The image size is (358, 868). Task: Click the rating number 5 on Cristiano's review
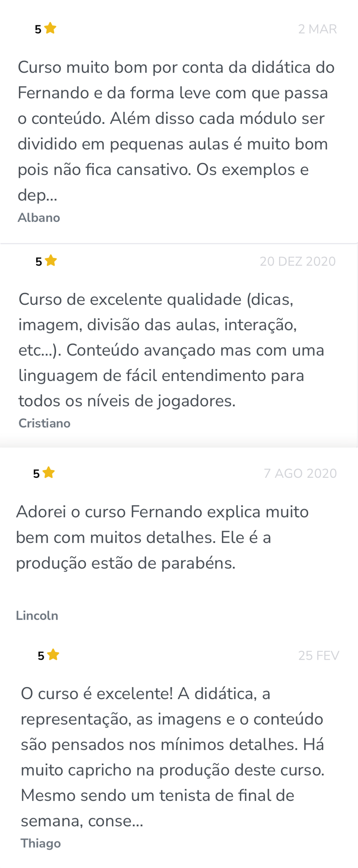39,262
